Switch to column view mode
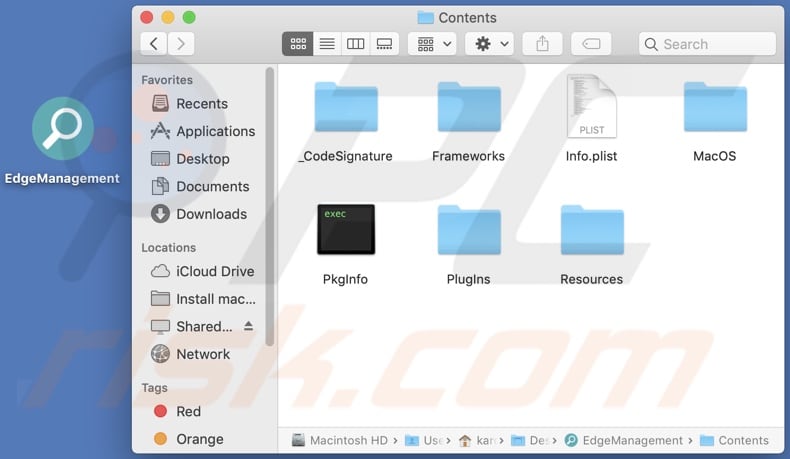This screenshot has width=790, height=459. [355, 44]
